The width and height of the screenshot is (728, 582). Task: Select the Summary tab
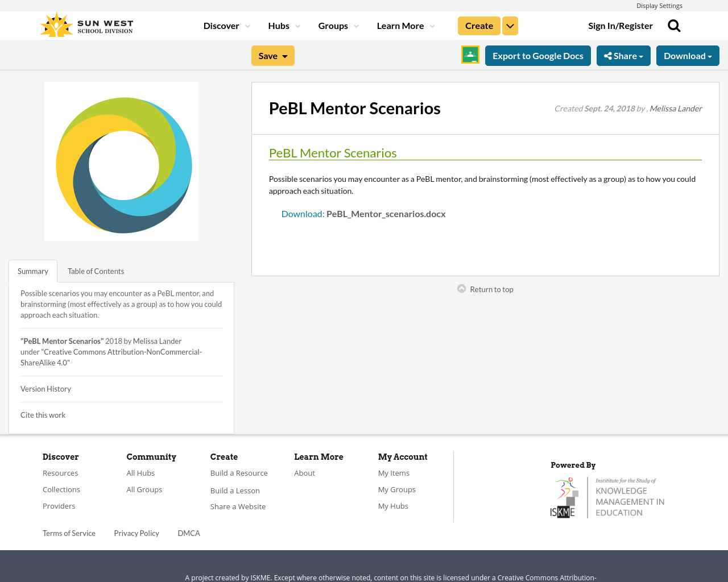pos(32,271)
